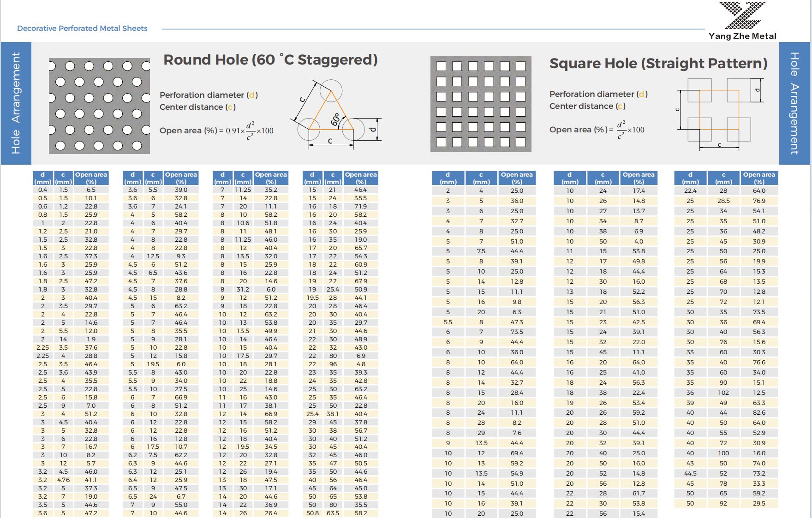This screenshot has width=812, height=518.
Task: Click Open area (%) header in leftmost table
Action: (x=91, y=178)
